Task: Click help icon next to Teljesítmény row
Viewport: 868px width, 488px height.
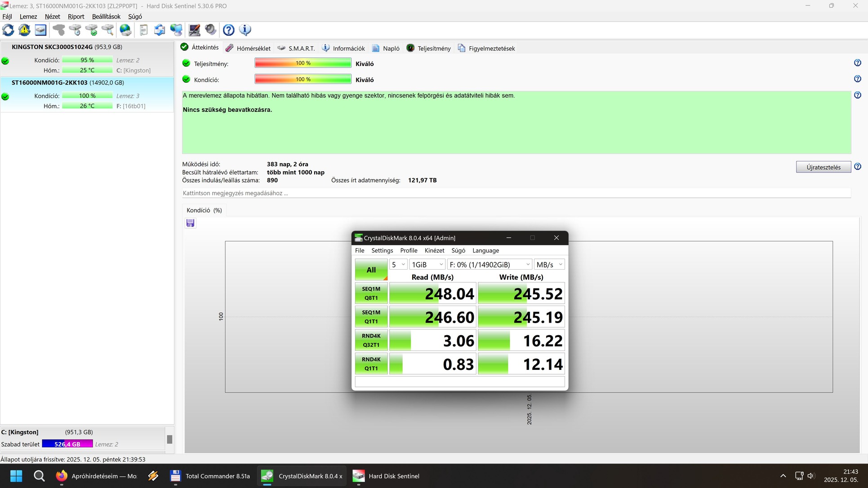Action: [857, 63]
